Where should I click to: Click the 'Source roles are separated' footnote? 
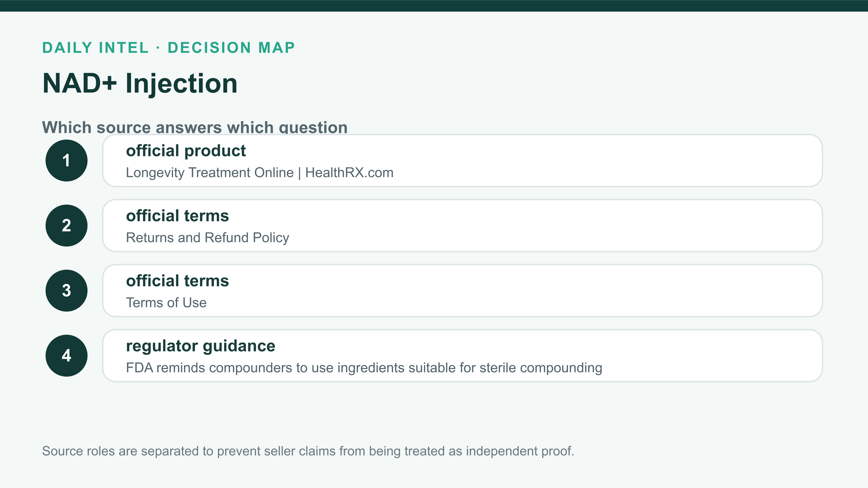click(308, 451)
